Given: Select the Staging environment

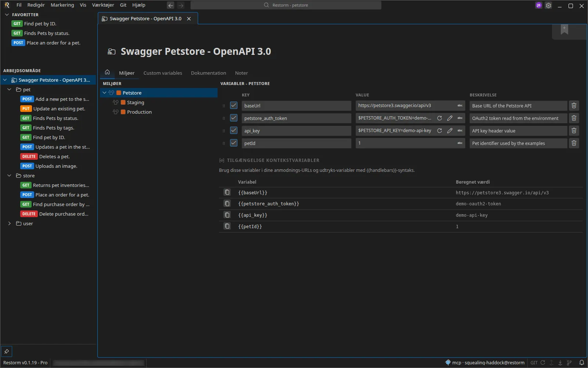Looking at the screenshot, I should point(159,102).
